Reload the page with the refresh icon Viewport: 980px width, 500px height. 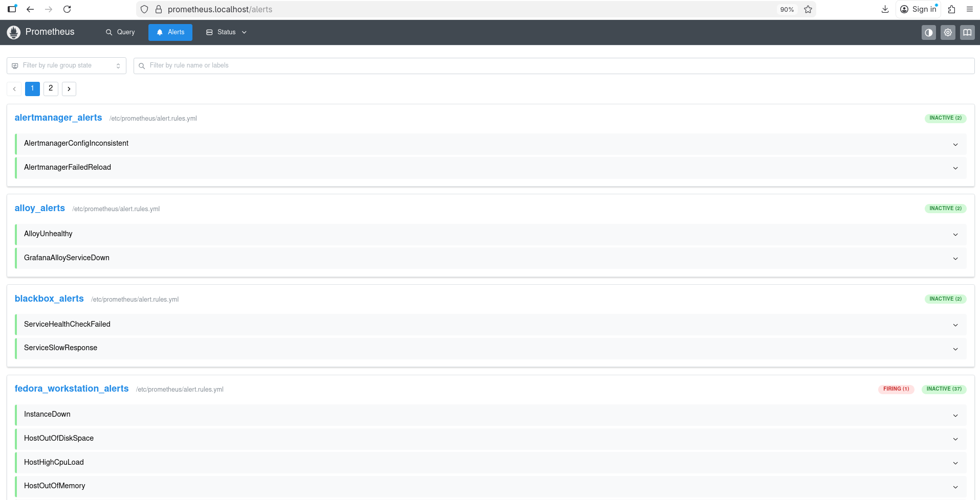67,9
